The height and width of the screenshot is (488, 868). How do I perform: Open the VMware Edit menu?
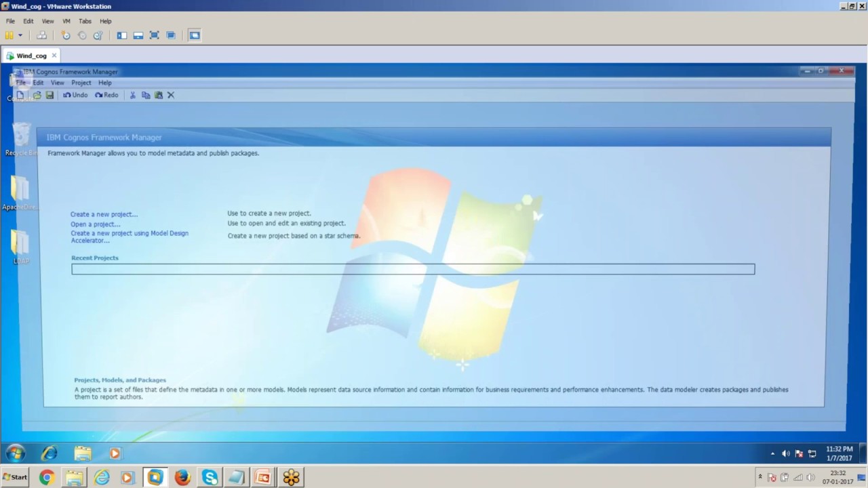(x=28, y=21)
